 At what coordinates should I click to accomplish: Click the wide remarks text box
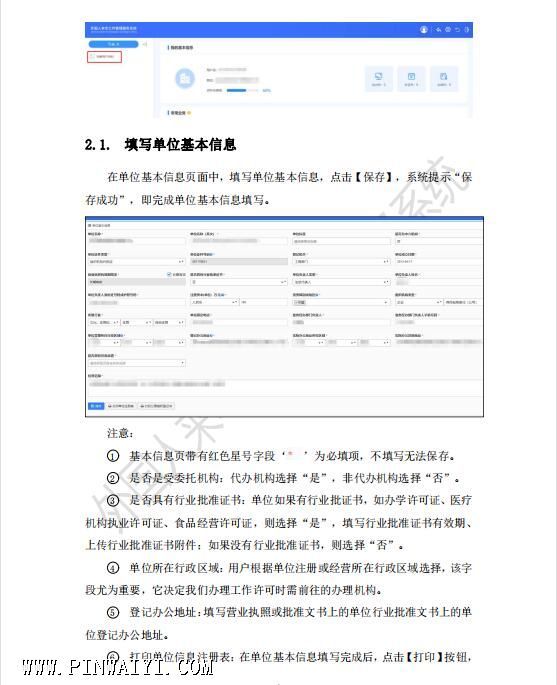tap(285, 388)
